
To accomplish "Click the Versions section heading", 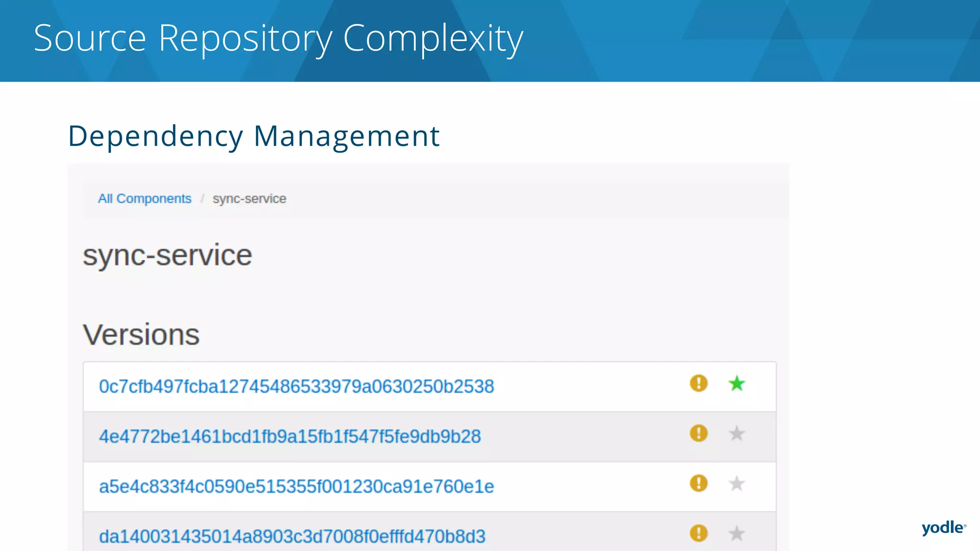I will pyautogui.click(x=141, y=334).
